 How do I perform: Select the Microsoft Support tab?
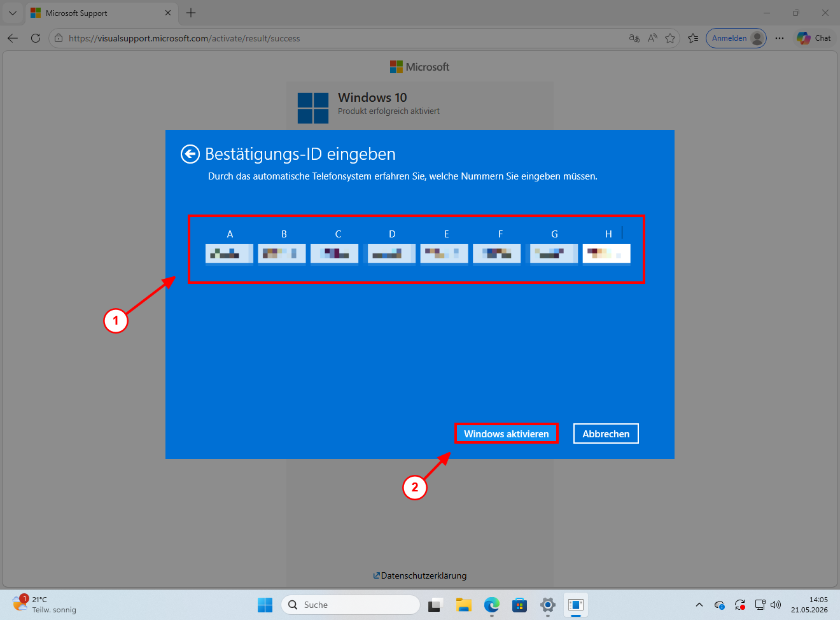coord(101,13)
